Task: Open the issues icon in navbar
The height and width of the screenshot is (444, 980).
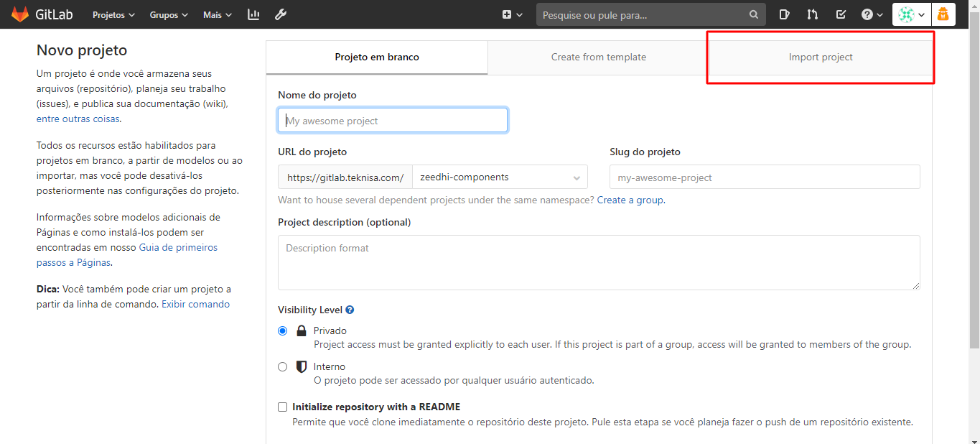Action: (x=785, y=14)
